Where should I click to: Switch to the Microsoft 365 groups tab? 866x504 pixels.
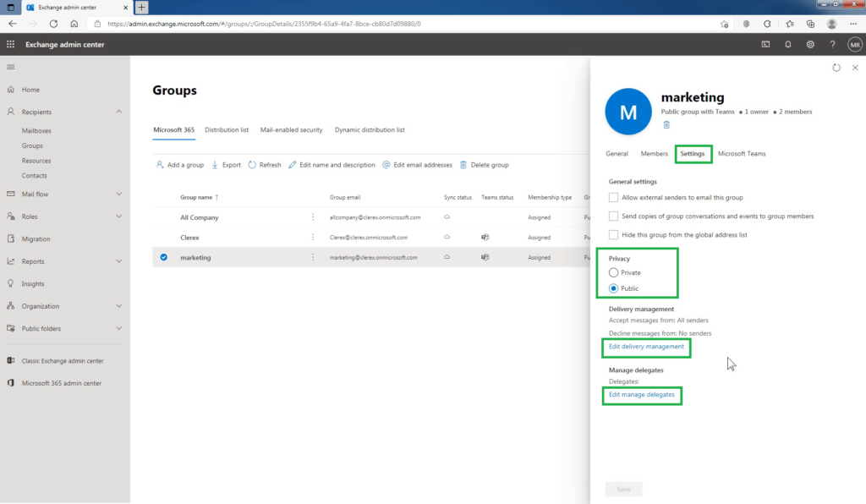[174, 129]
